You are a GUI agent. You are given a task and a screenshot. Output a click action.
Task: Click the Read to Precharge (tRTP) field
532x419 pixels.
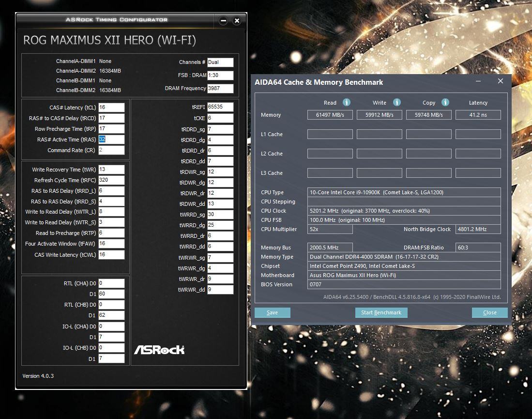111,233
